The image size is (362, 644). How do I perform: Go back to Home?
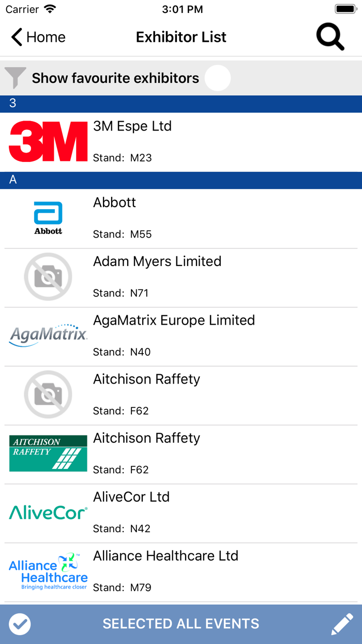tap(39, 37)
